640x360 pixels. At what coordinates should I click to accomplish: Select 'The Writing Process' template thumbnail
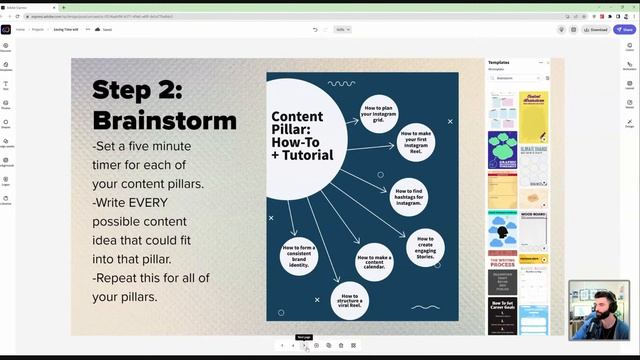pyautogui.click(x=502, y=273)
